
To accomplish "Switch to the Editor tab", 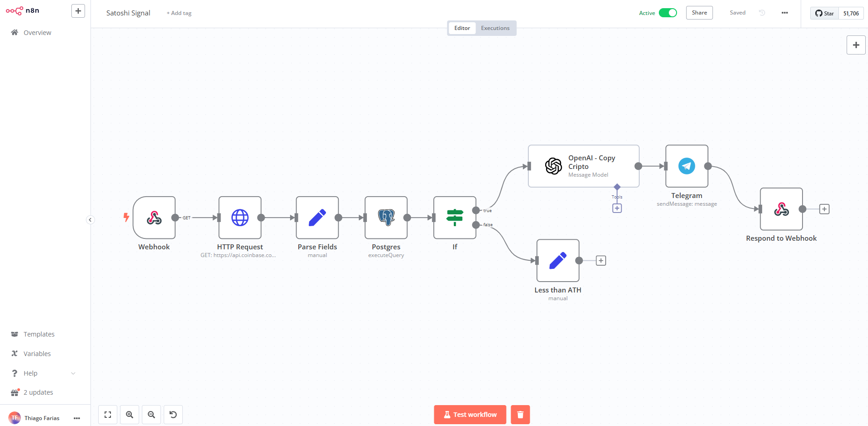I will [x=462, y=28].
